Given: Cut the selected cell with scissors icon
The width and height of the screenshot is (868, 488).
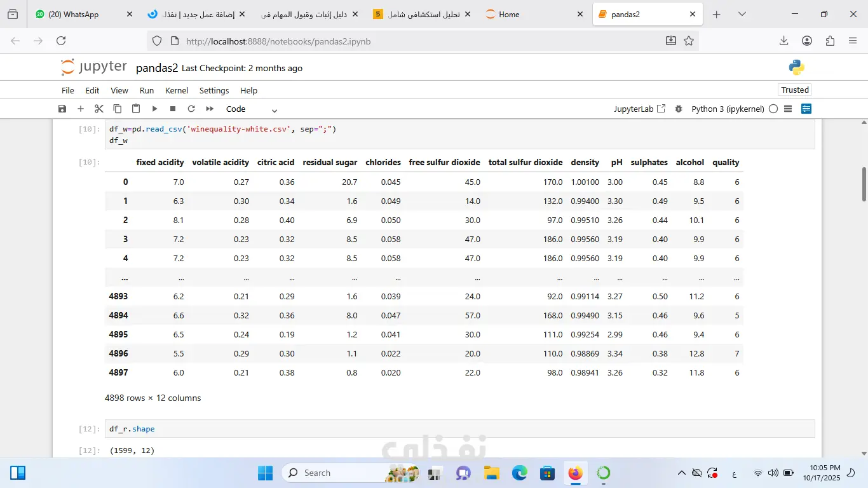Looking at the screenshot, I should 98,109.
